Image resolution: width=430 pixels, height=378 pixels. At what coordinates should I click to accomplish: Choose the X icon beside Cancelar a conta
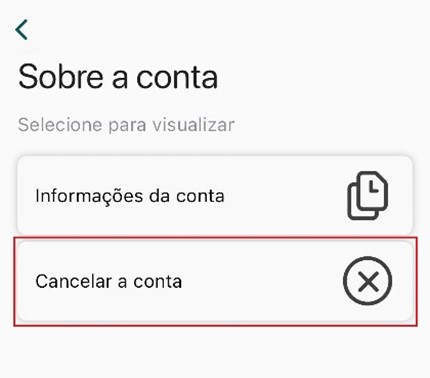(367, 281)
